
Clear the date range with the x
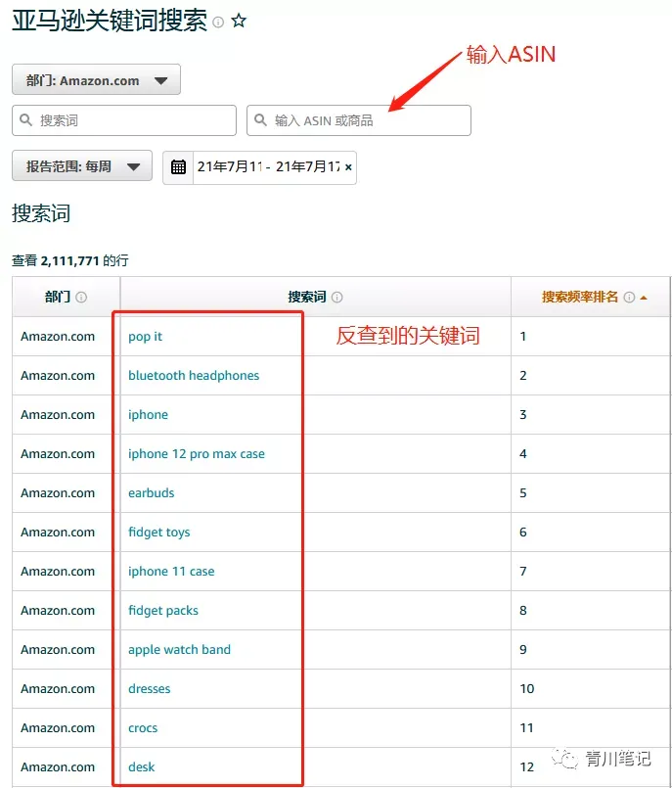tap(348, 167)
